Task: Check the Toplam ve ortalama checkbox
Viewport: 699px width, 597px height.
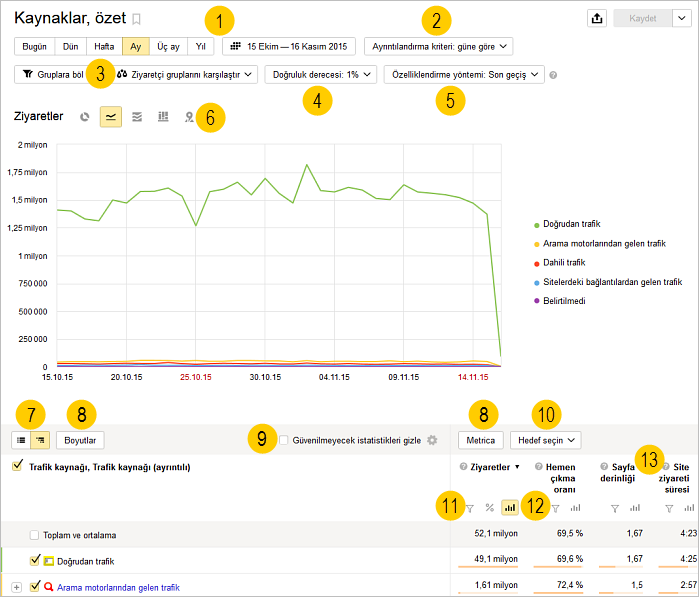Action: tap(34, 535)
